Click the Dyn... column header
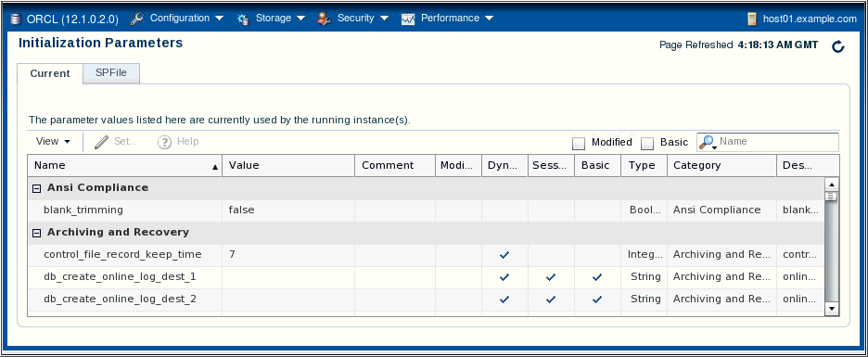Image resolution: width=868 pixels, height=357 pixels. click(504, 165)
